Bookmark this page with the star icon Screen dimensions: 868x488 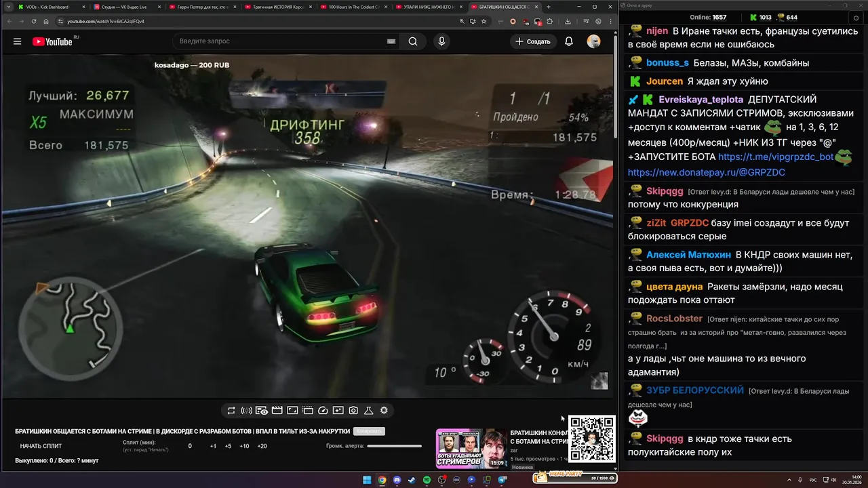click(x=484, y=21)
